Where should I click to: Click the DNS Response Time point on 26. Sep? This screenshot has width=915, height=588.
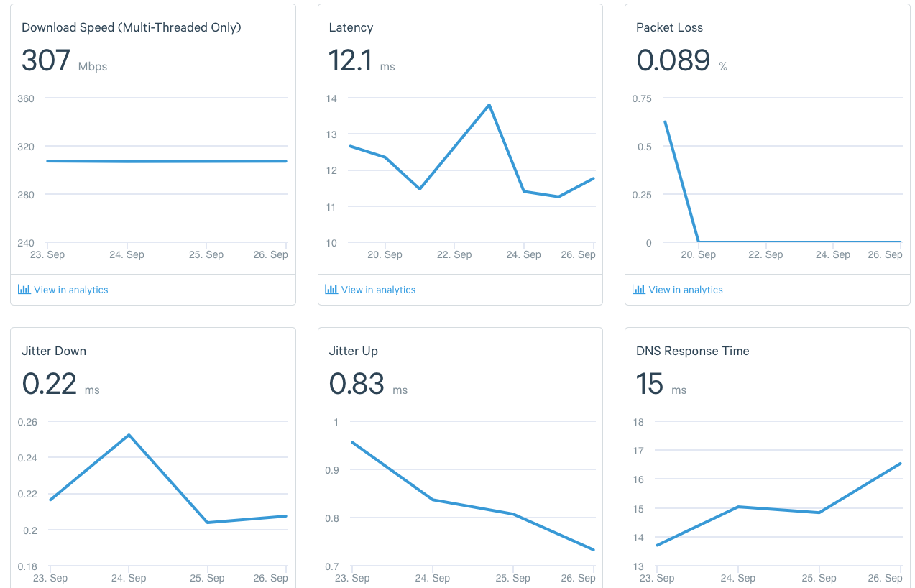(901, 464)
